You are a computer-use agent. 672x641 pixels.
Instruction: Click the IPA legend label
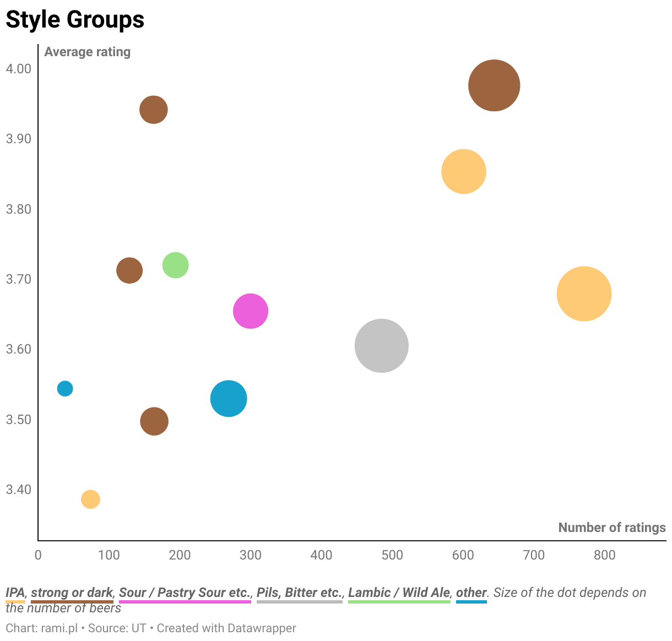[x=15, y=593]
